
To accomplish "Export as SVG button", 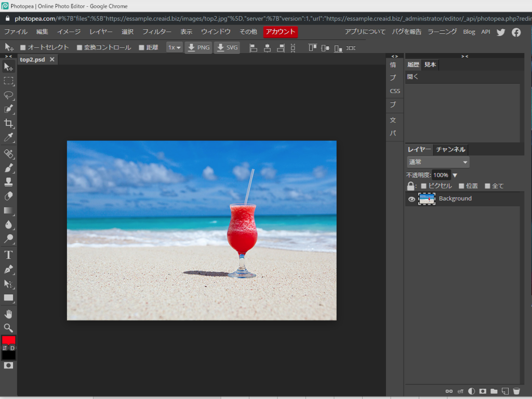I will point(227,47).
